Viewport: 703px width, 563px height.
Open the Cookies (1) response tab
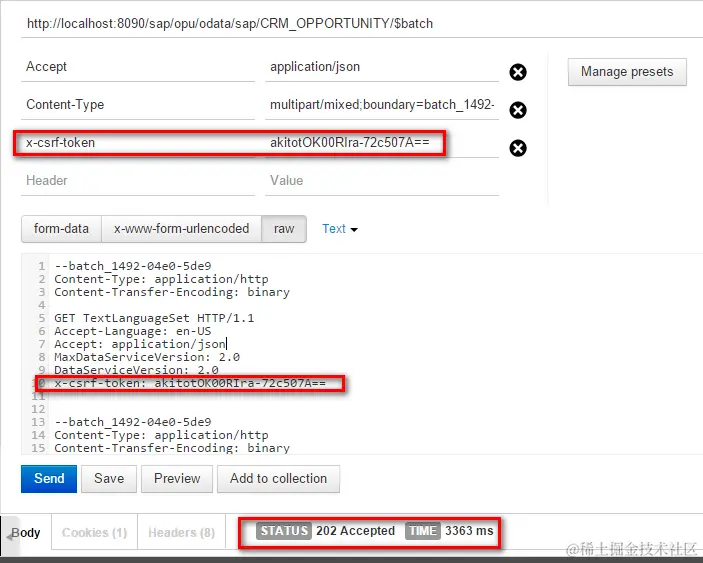point(95,533)
